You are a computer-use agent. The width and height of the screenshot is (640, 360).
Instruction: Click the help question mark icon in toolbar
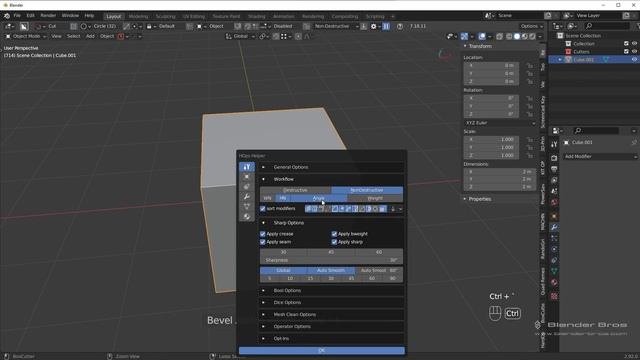coord(400,26)
